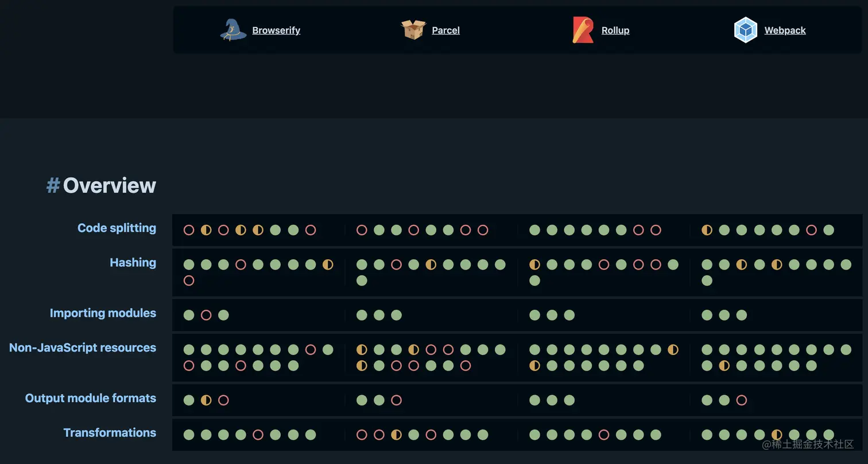Open the Importing modules category
Viewport: 868px width, 464px height.
[103, 313]
